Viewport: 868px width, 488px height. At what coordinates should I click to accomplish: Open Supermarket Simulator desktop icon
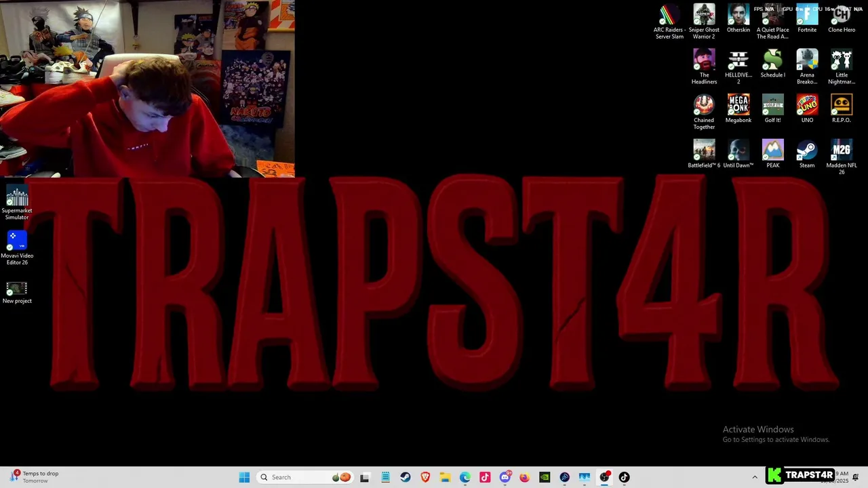coord(17,203)
